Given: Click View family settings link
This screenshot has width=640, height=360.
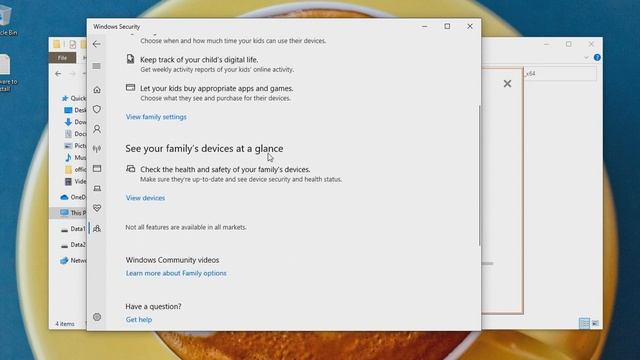Looking at the screenshot, I should pyautogui.click(x=156, y=117).
